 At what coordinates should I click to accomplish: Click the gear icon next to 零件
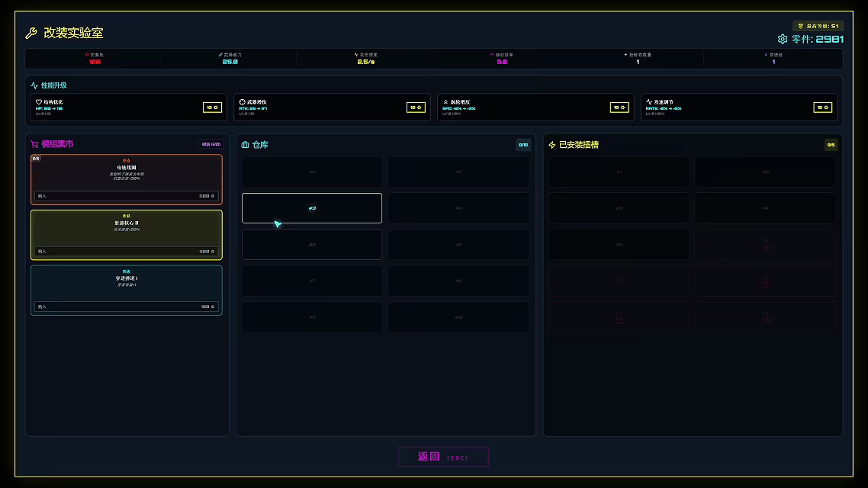click(783, 40)
